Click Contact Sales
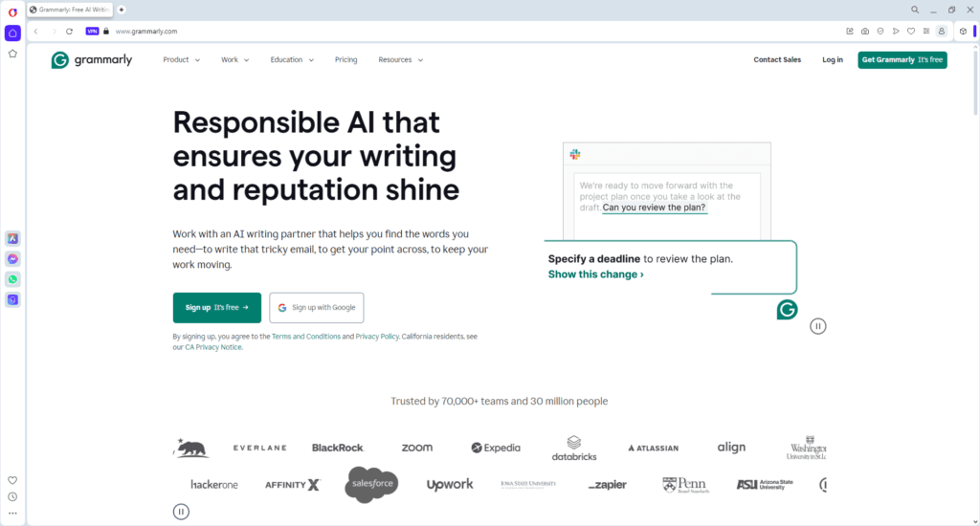Image resolution: width=980 pixels, height=526 pixels. (x=777, y=60)
